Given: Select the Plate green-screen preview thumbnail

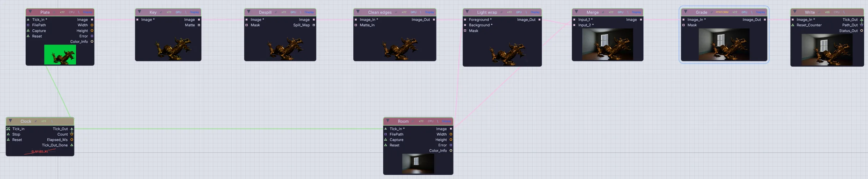Looking at the screenshot, I should coord(60,55).
